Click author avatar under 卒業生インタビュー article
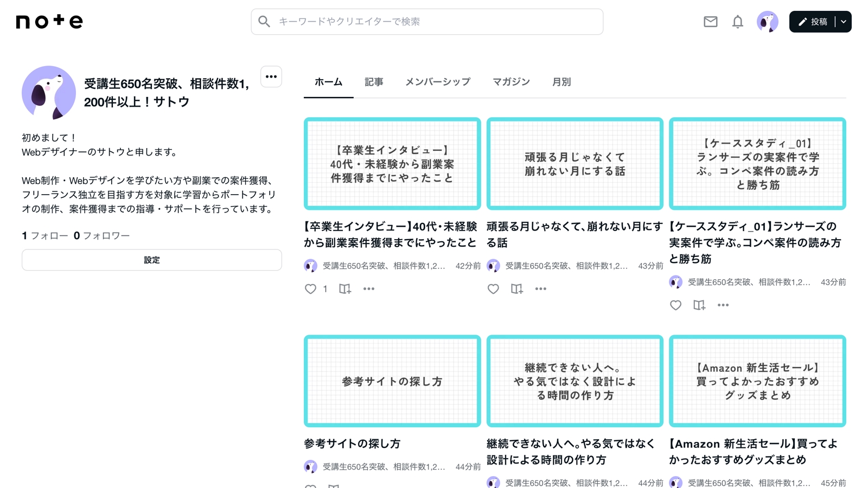Image resolution: width=868 pixels, height=488 pixels. click(x=310, y=266)
